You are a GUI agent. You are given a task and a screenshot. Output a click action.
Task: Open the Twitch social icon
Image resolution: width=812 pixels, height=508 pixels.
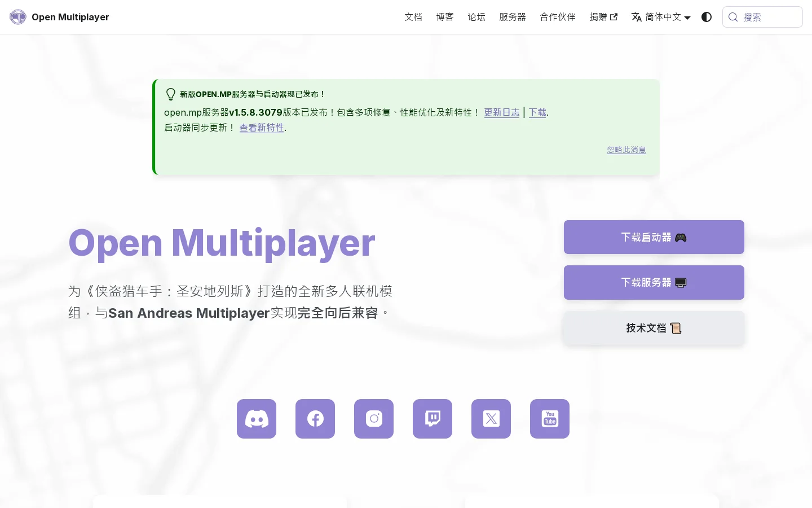(433, 419)
